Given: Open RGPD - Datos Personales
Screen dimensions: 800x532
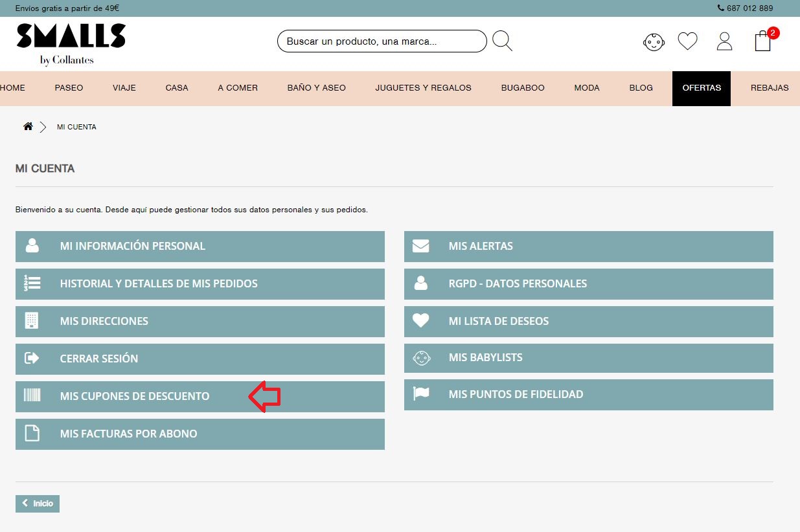Looking at the screenshot, I should [x=588, y=284].
